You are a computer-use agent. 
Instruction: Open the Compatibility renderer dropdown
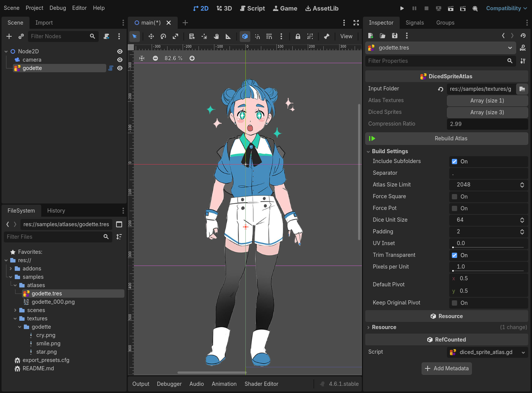point(506,8)
